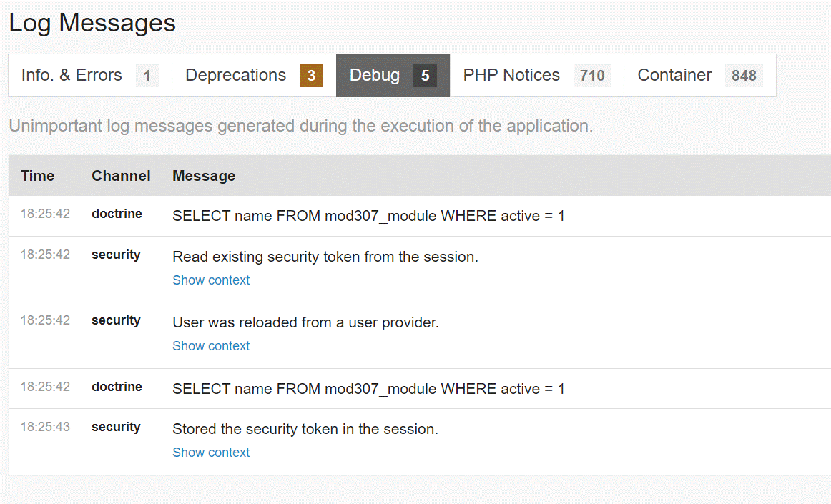Click the Time column header

(x=37, y=176)
